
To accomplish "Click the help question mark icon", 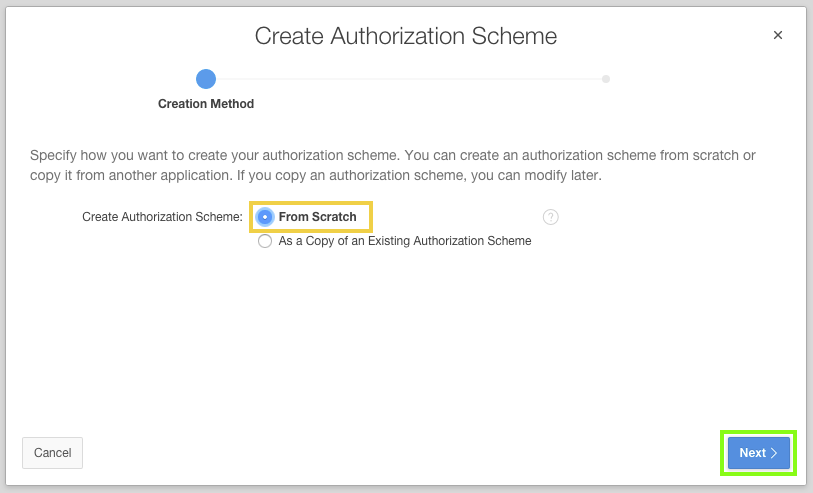I will [x=550, y=217].
